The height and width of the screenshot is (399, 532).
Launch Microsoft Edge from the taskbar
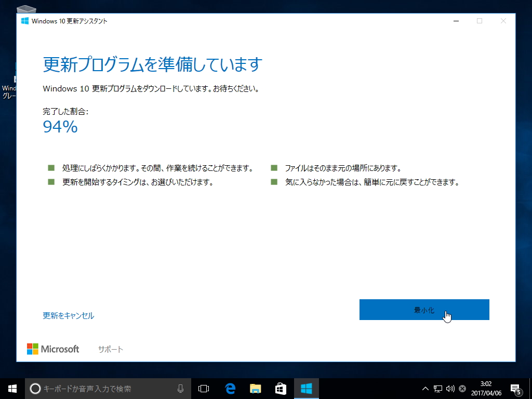[x=230, y=388]
